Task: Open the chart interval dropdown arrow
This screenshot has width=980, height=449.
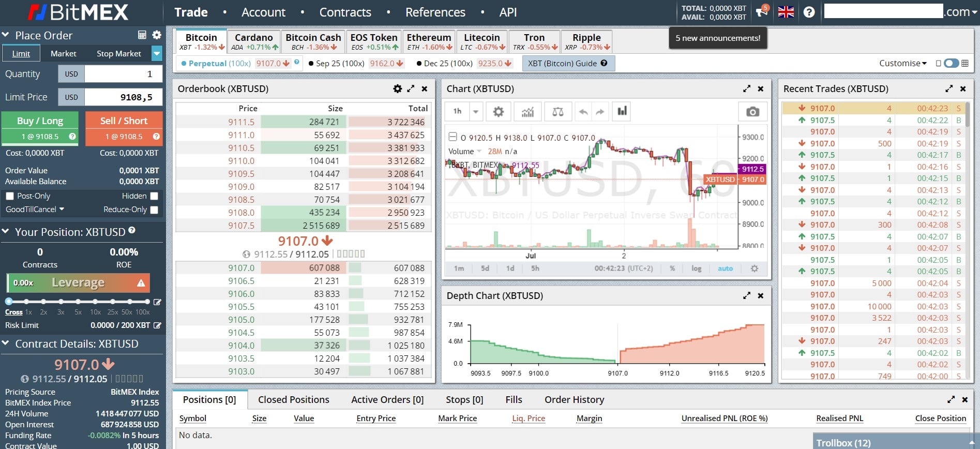Action: (476, 111)
